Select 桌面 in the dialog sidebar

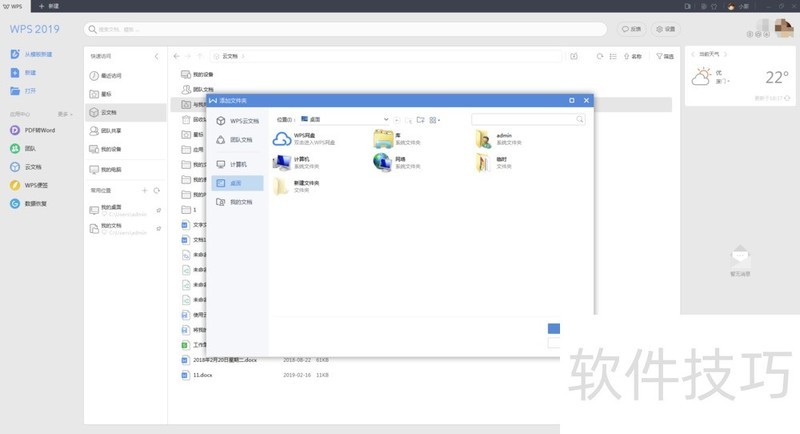[237, 183]
